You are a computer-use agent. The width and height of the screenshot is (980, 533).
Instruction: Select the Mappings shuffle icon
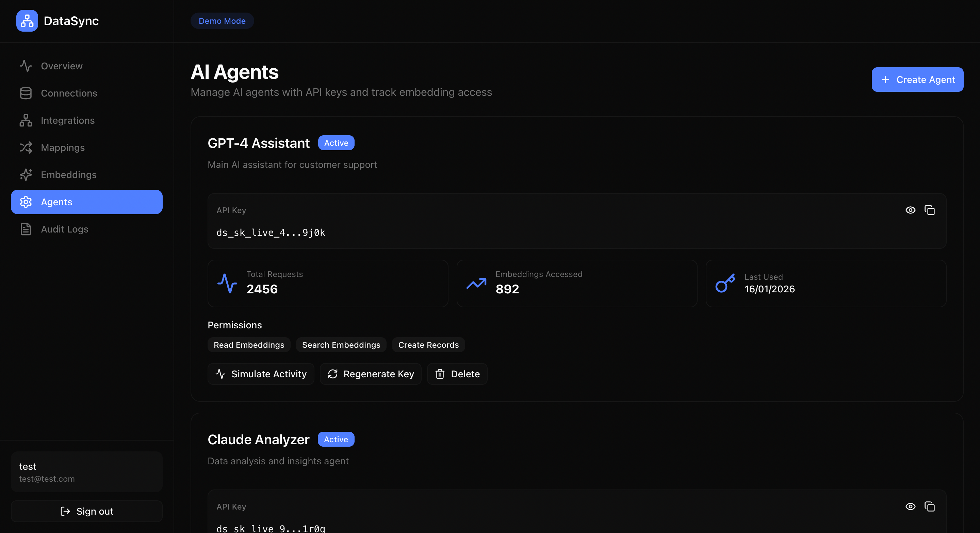tap(26, 148)
